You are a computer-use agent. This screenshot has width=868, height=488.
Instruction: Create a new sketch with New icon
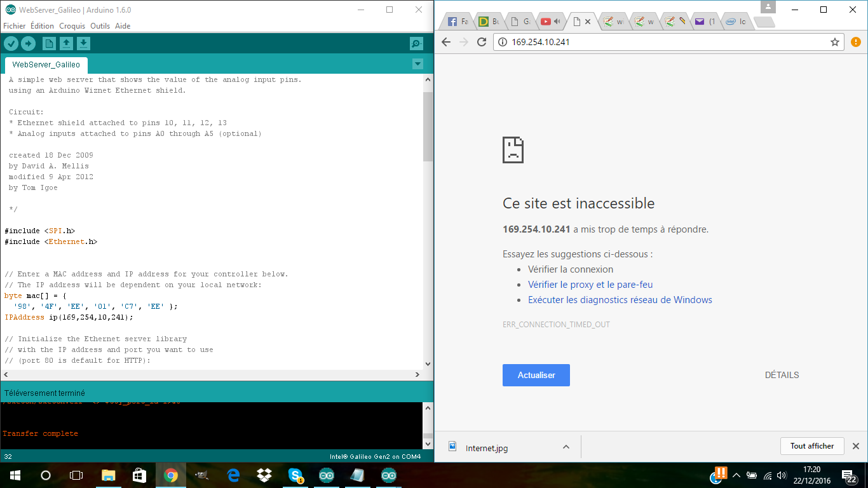(49, 43)
